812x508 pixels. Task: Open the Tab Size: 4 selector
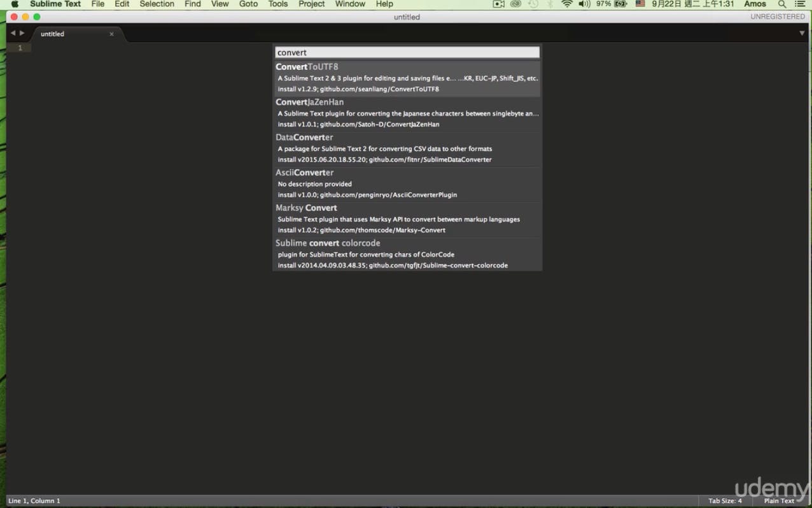coord(725,501)
